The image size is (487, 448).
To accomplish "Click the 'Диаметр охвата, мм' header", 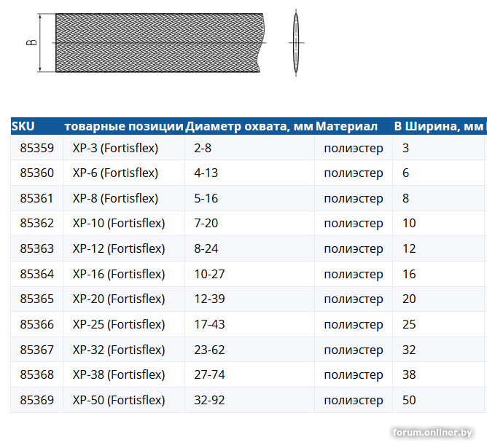I will pos(249,126).
